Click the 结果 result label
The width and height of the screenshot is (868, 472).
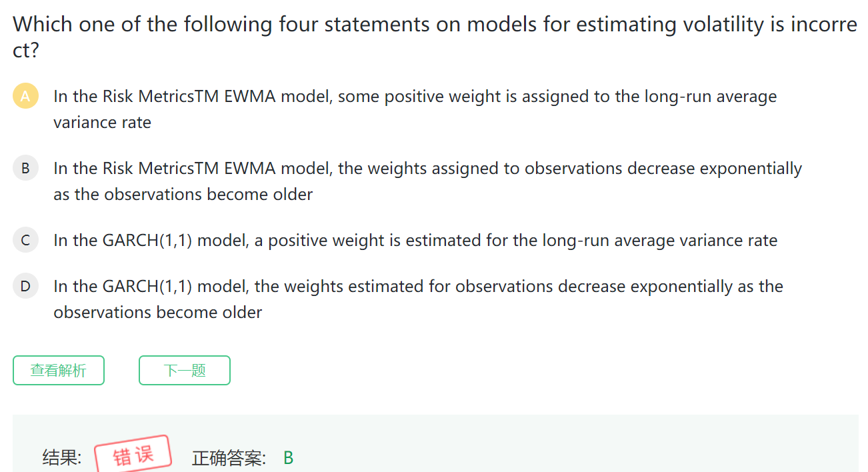pos(62,458)
